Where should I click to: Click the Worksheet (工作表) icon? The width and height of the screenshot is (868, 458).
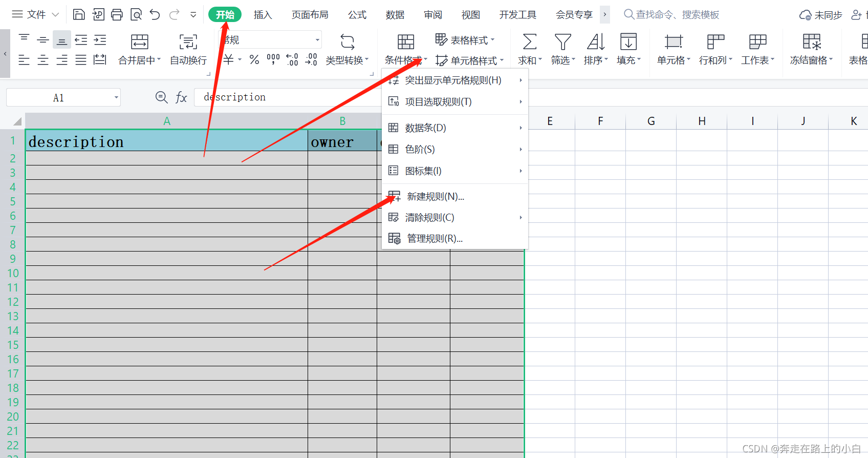pos(757,41)
